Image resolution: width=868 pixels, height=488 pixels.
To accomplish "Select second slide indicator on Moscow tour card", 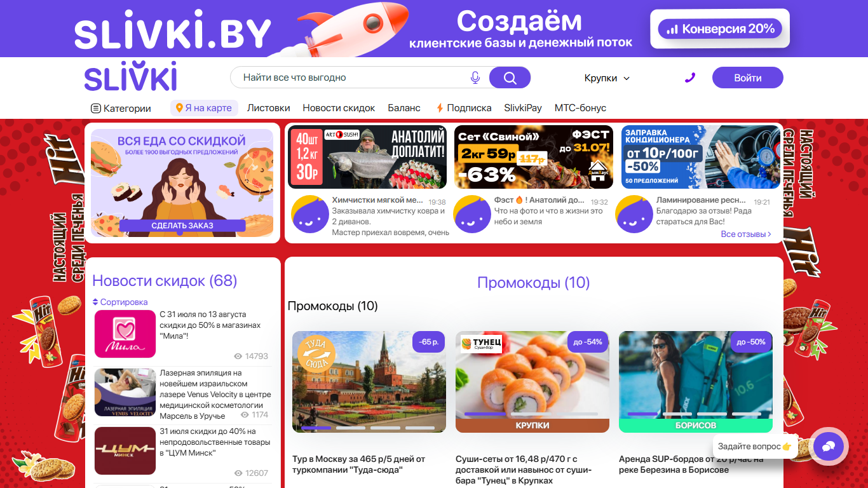I will (x=351, y=428).
